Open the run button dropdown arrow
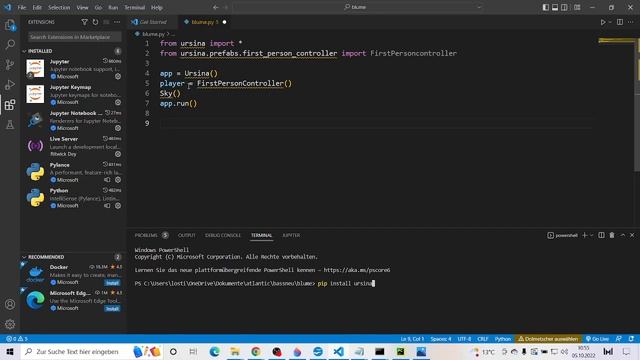Screen dimensions: 640x360 pyautogui.click(x=610, y=22)
